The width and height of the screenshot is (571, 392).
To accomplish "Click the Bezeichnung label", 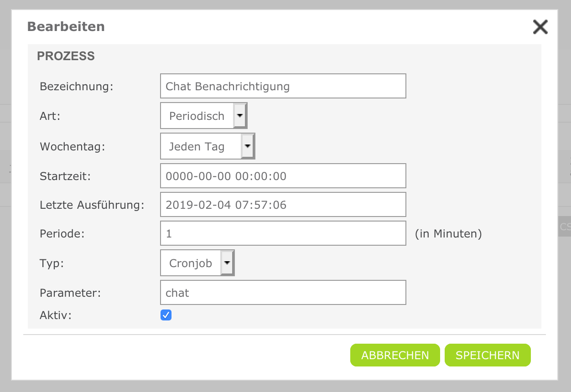I will (x=76, y=86).
